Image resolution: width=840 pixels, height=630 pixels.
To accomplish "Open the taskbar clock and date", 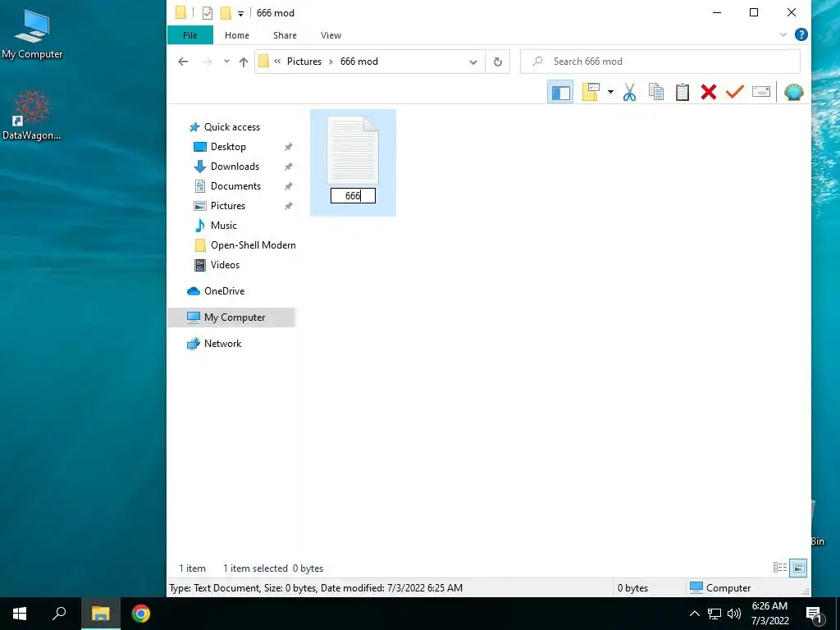I will (769, 614).
